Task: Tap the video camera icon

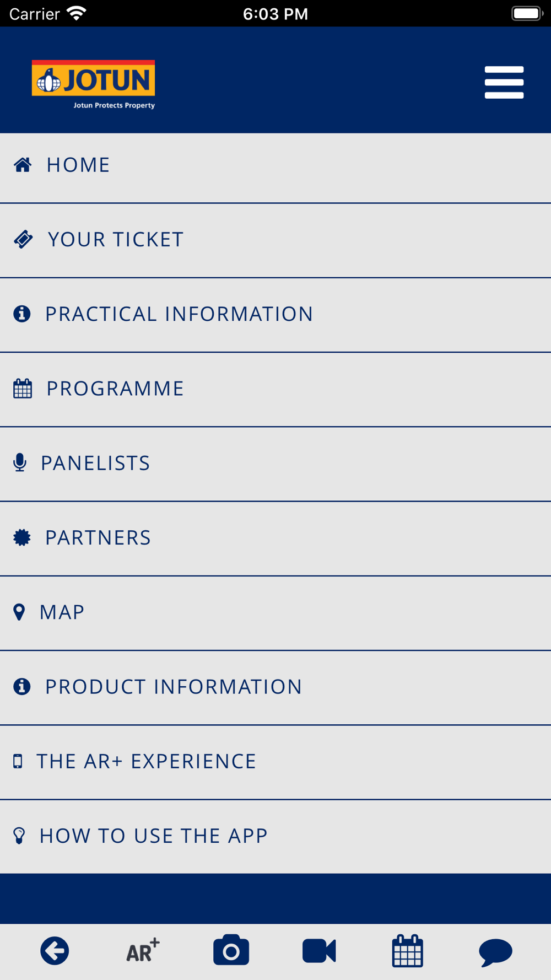Action: (x=319, y=951)
